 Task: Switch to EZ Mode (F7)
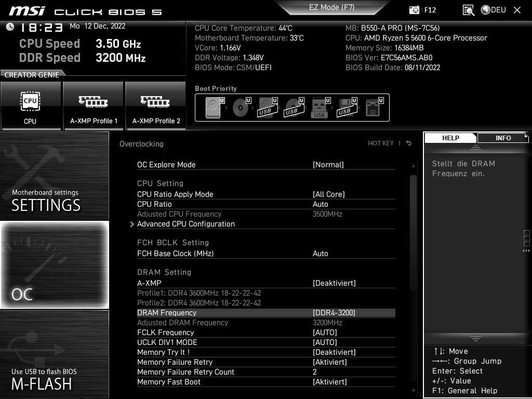coord(331,7)
